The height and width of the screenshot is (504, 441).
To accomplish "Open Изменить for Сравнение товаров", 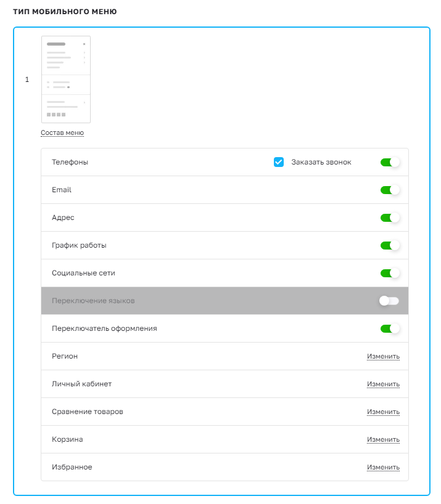I will [384, 412].
